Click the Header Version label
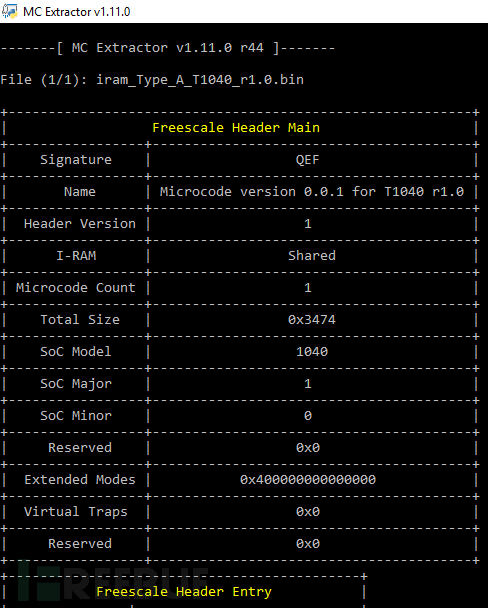 (80, 224)
